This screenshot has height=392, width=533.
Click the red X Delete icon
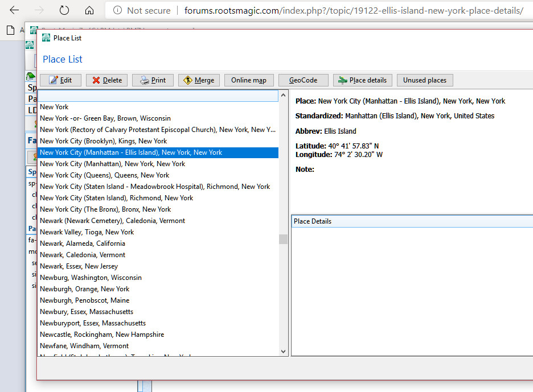click(x=96, y=80)
